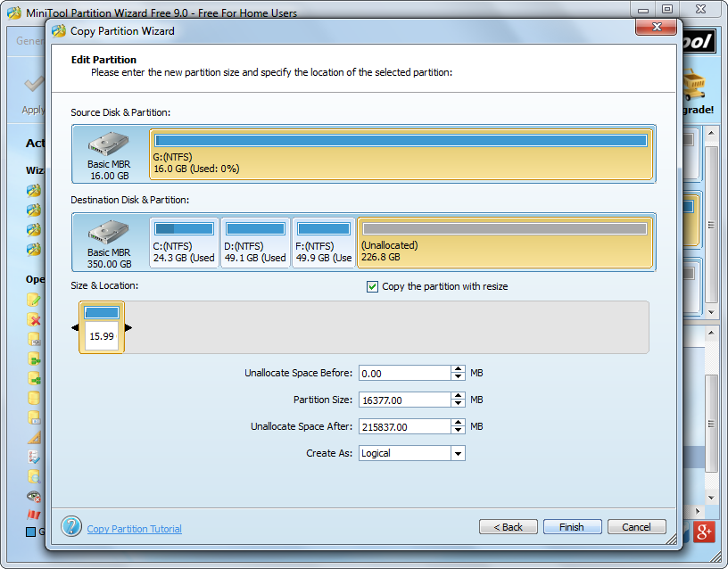Click the help question mark icon
728x569 pixels.
(x=71, y=526)
